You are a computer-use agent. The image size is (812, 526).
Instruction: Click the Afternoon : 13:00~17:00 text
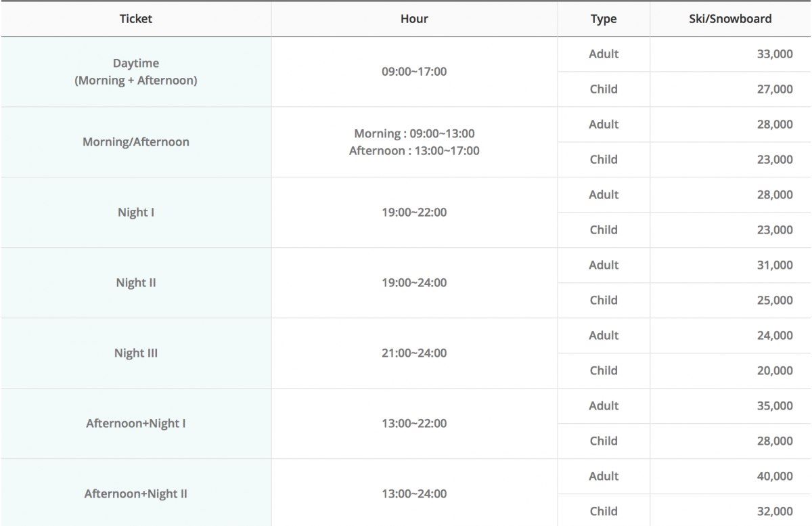pyautogui.click(x=414, y=151)
